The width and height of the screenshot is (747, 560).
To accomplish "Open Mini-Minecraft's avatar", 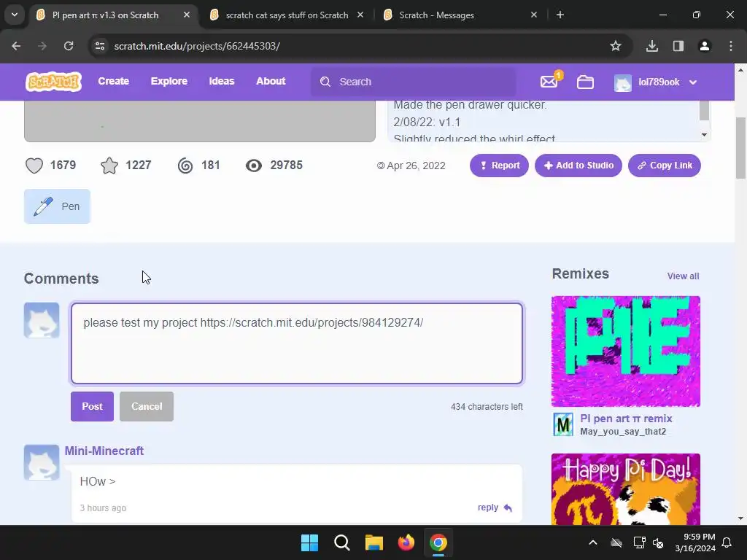I will pyautogui.click(x=42, y=462).
